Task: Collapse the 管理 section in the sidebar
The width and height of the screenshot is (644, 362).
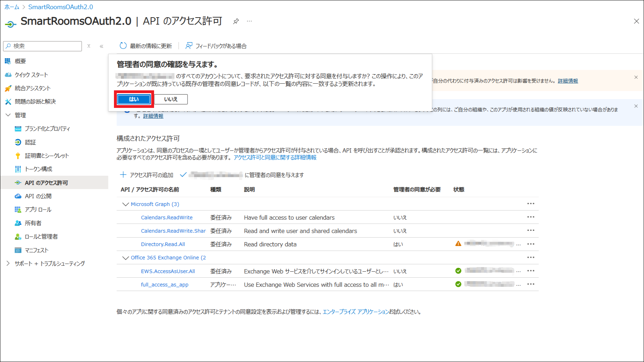Action: 8,115
